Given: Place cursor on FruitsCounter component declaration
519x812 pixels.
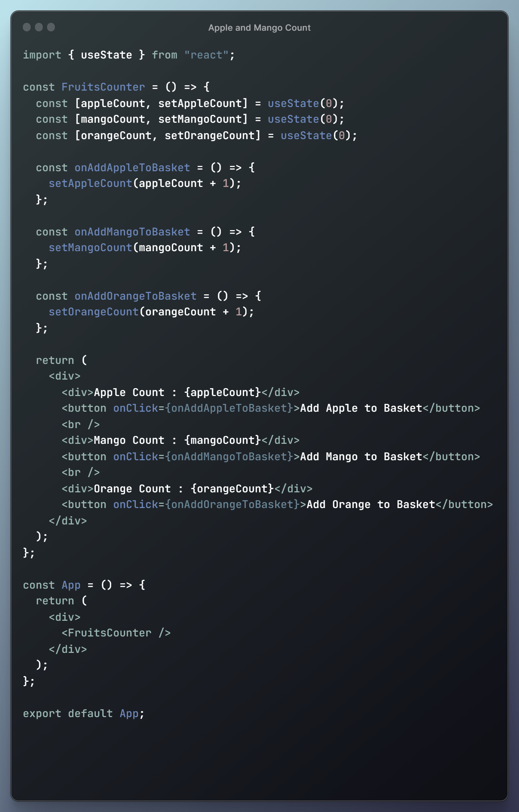Looking at the screenshot, I should [x=103, y=87].
